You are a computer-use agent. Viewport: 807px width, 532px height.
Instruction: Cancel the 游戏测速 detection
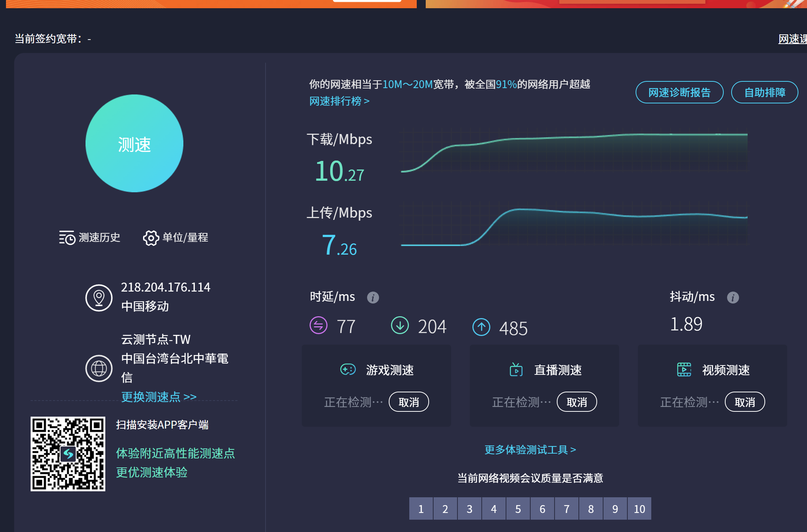[x=409, y=402]
